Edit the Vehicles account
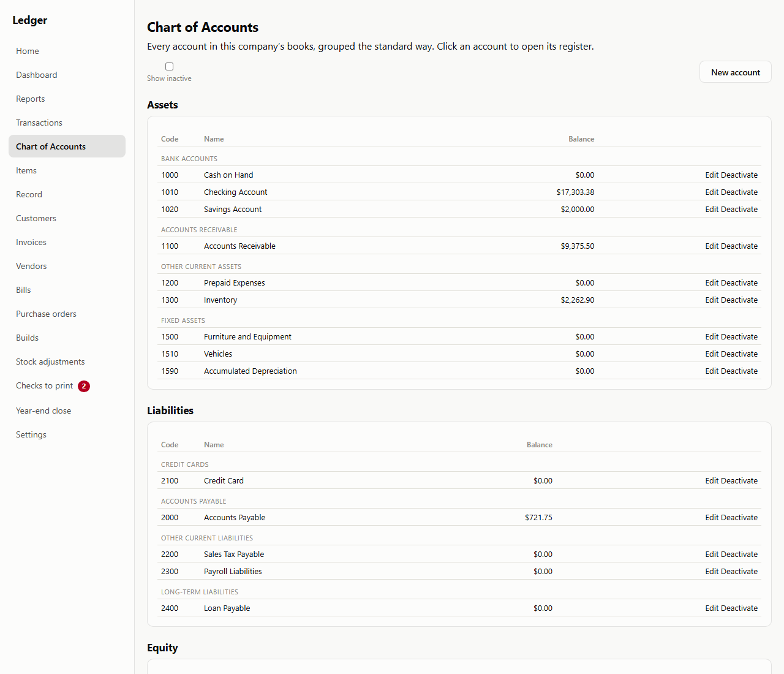784x674 pixels. 712,354
